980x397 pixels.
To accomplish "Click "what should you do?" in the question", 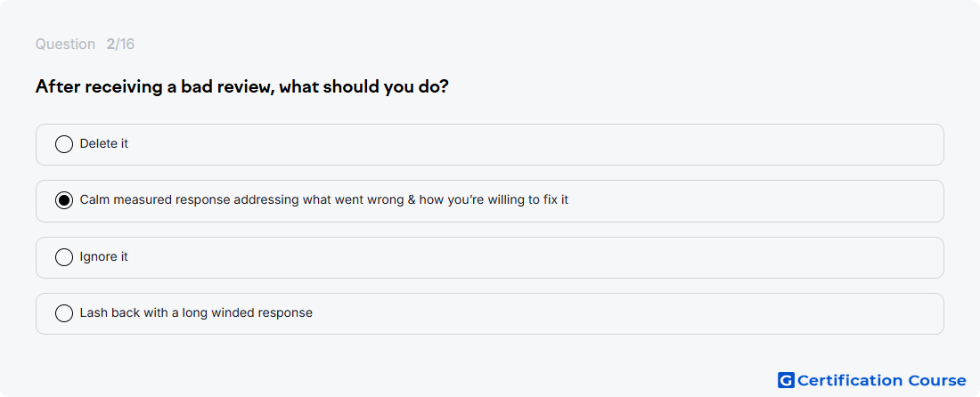I will (x=363, y=86).
